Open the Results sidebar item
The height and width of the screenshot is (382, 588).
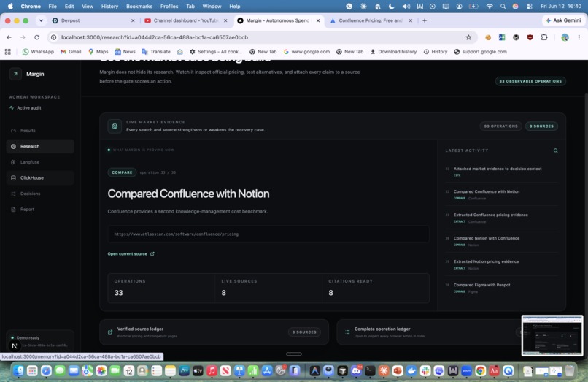40,131
